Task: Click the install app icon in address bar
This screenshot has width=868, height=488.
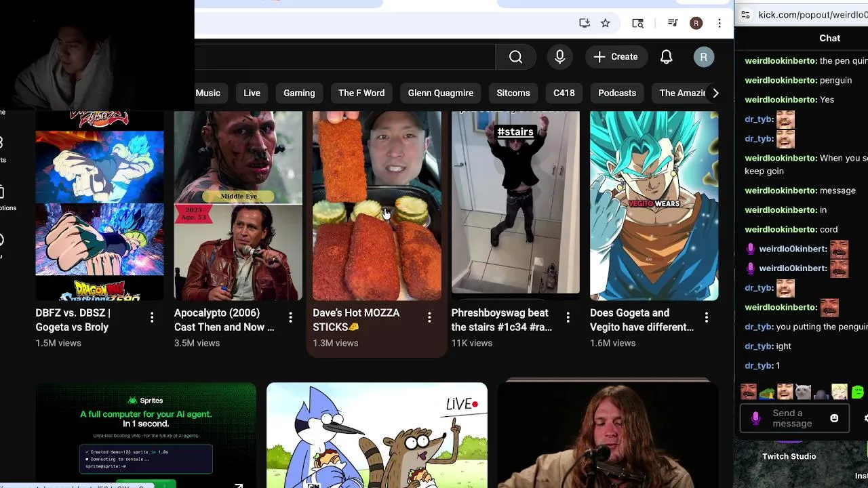Action: coord(584,23)
